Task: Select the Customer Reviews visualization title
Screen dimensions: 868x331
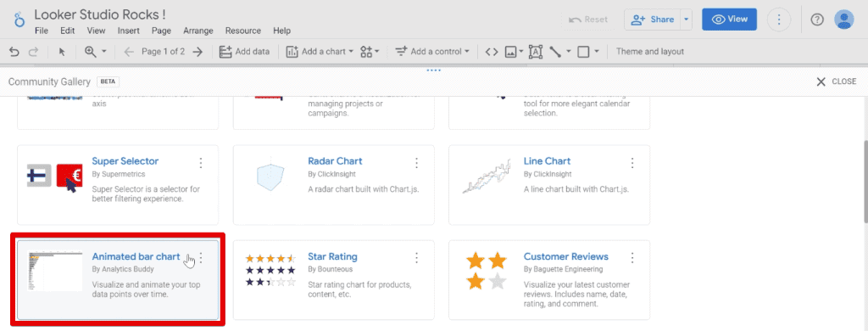Action: click(x=565, y=256)
